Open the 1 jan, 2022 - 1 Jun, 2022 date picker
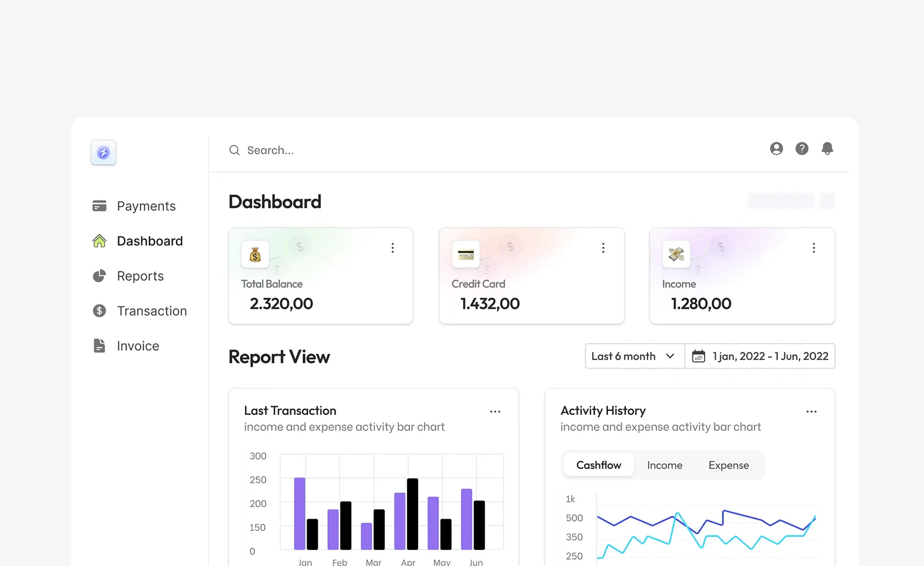924x566 pixels. pyautogui.click(x=760, y=356)
